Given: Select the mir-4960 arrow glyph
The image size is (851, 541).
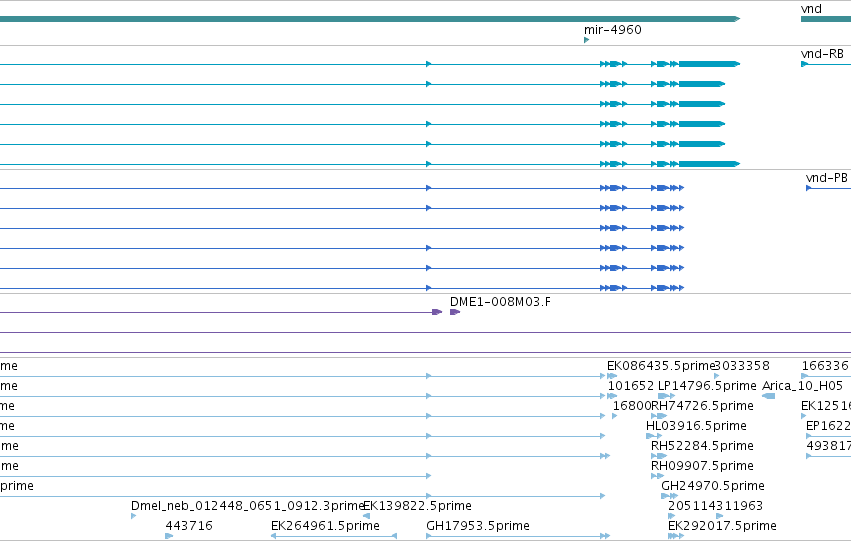Looking at the screenshot, I should [x=586, y=40].
